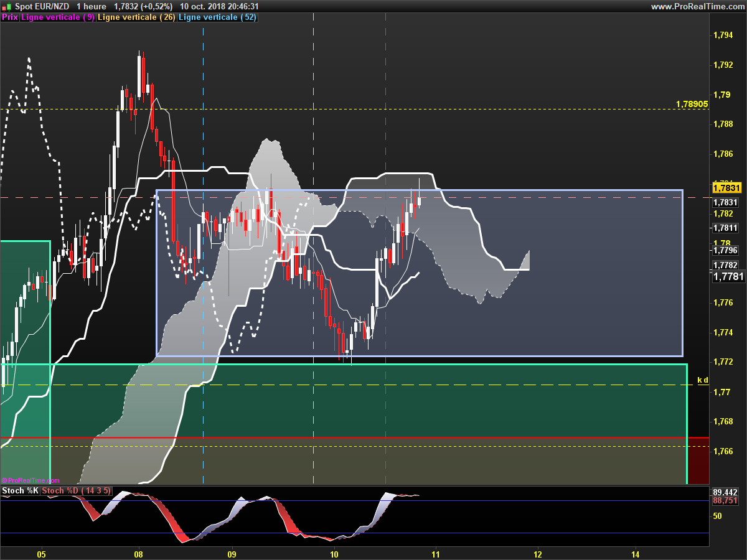This screenshot has height=560, width=747.
Task: Select Ligne verticale (26) label
Action: point(136,17)
